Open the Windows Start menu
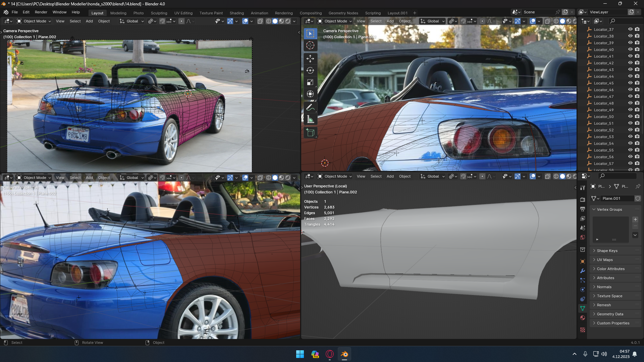 point(300,354)
